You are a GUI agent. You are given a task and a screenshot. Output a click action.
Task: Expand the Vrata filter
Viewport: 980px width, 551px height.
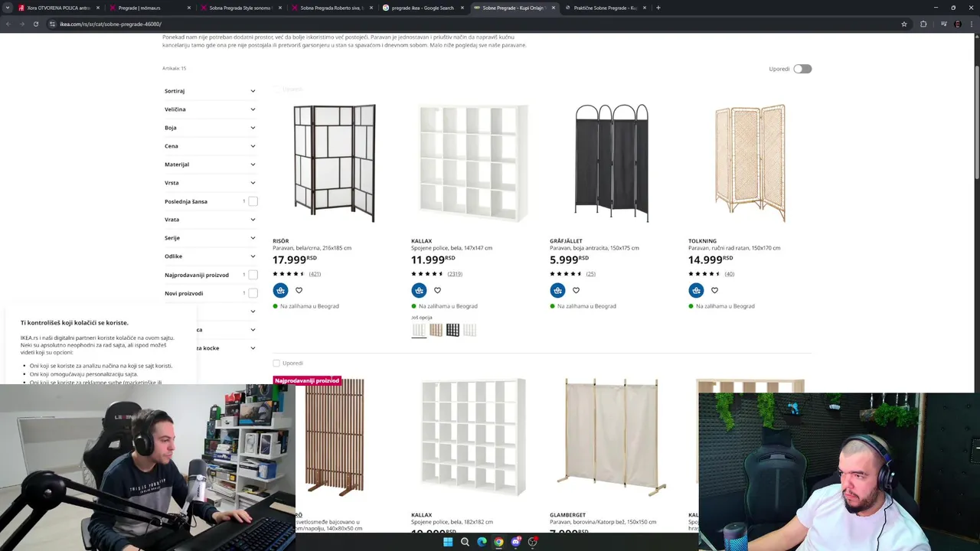coord(210,220)
